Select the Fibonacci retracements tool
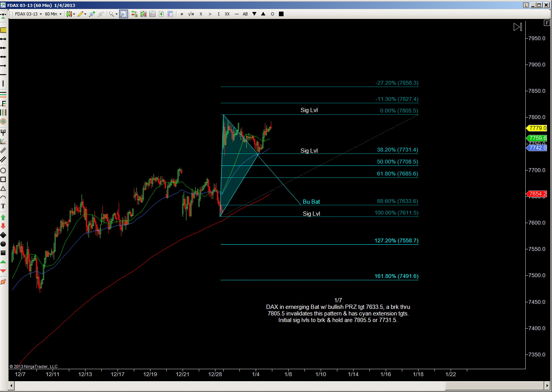 point(3,104)
